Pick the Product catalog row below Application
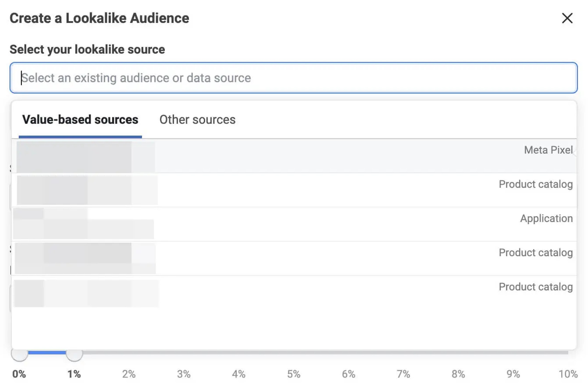 coord(294,259)
